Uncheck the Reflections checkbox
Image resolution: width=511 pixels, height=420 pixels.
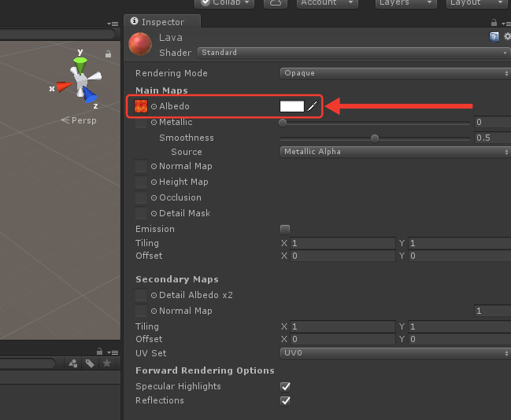(285, 401)
